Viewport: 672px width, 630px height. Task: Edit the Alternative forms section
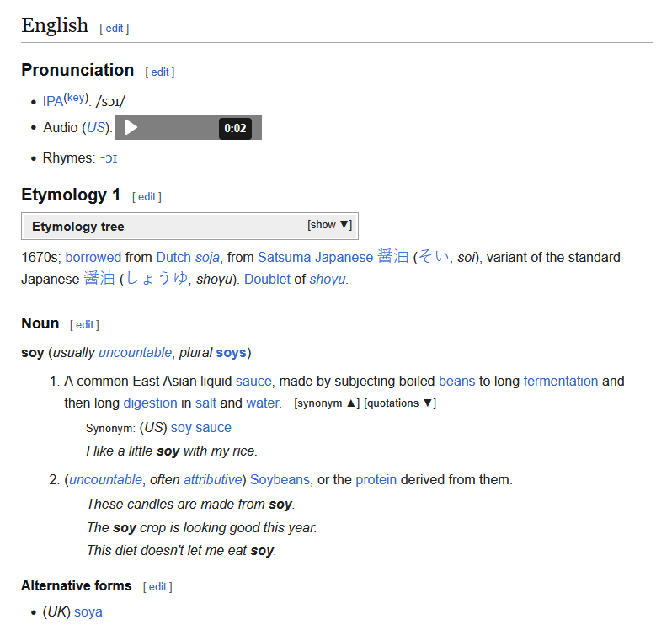[x=157, y=587]
